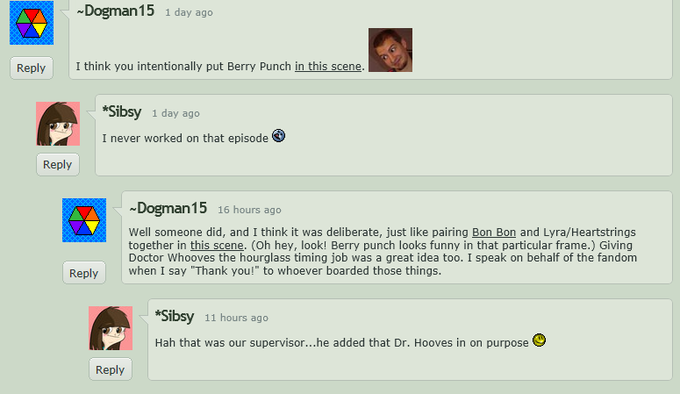The image size is (680, 394).
Task: Click Sibsy's pony avatar in 11-hour-old comment
Action: [111, 328]
